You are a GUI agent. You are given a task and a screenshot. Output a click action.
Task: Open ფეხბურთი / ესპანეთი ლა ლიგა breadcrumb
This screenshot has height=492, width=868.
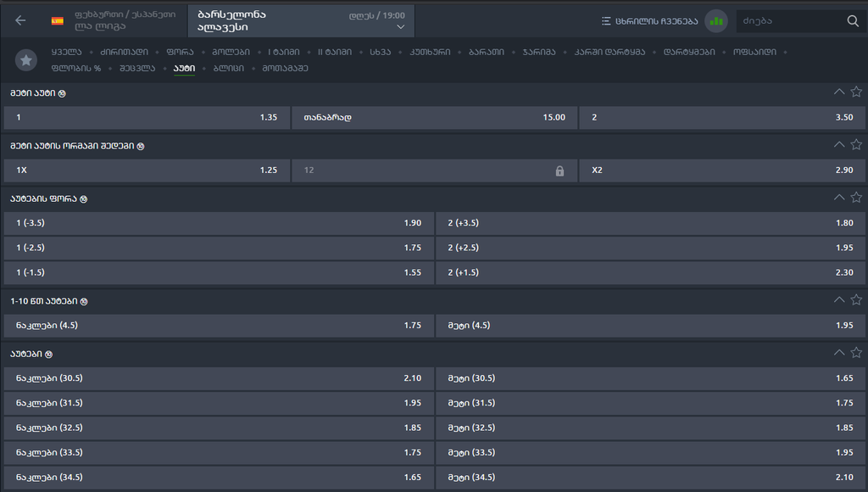click(125, 20)
